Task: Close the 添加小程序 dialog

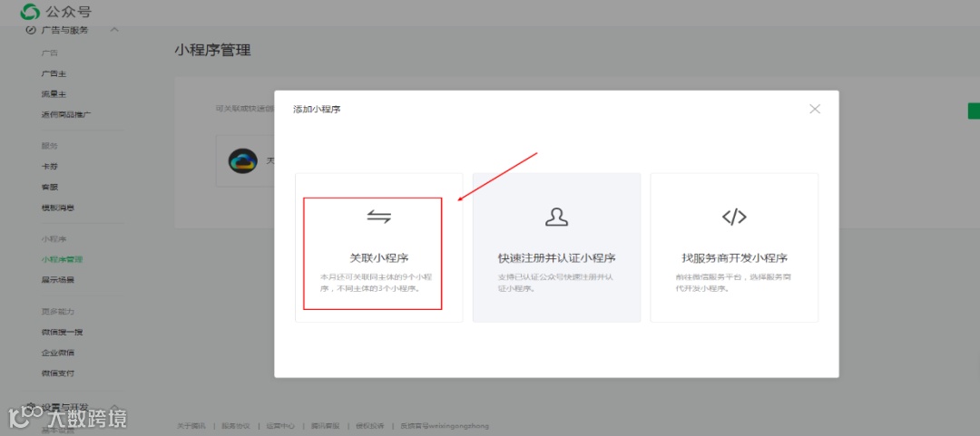Action: [x=814, y=109]
